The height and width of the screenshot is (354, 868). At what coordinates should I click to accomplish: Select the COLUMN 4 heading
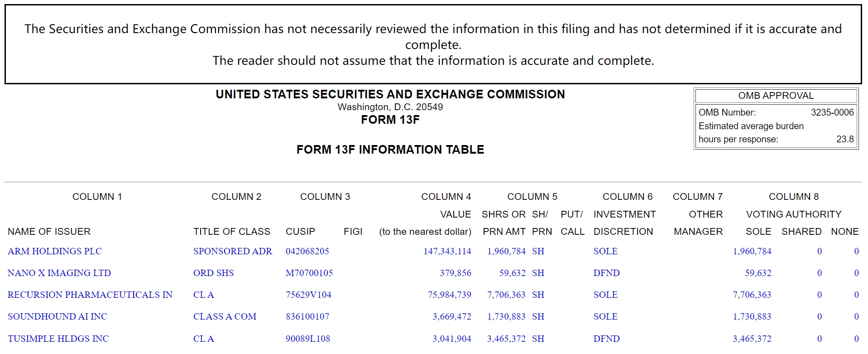tap(446, 197)
